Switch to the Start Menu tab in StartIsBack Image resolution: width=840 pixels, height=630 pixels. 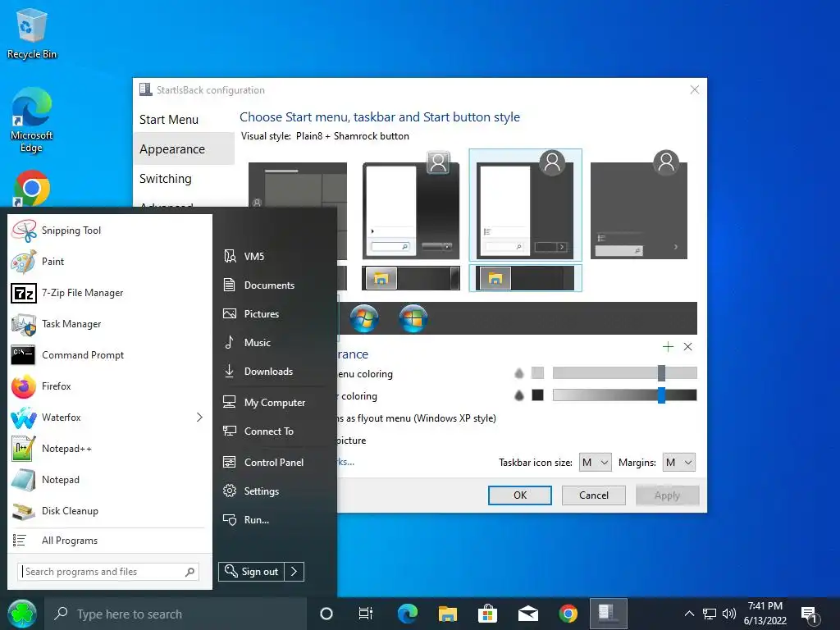pos(184,120)
